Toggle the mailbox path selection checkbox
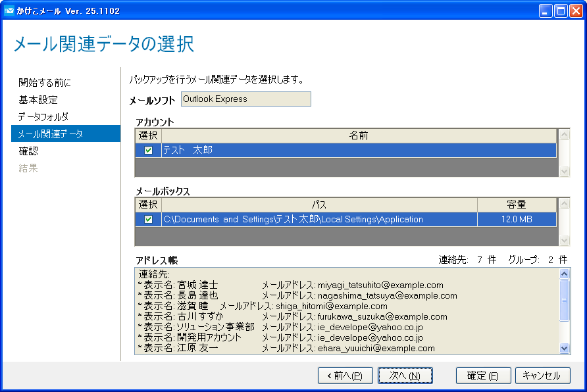The width and height of the screenshot is (587, 392). [x=148, y=219]
